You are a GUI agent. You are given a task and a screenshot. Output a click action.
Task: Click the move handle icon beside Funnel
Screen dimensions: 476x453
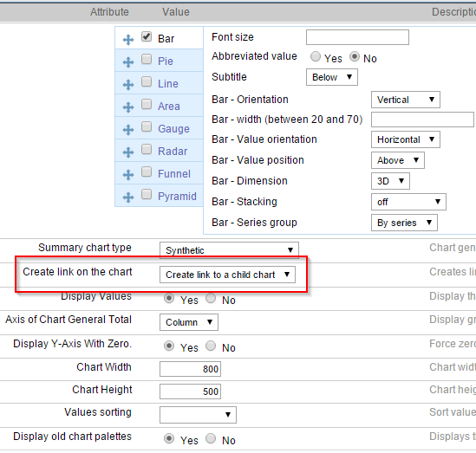(x=128, y=175)
